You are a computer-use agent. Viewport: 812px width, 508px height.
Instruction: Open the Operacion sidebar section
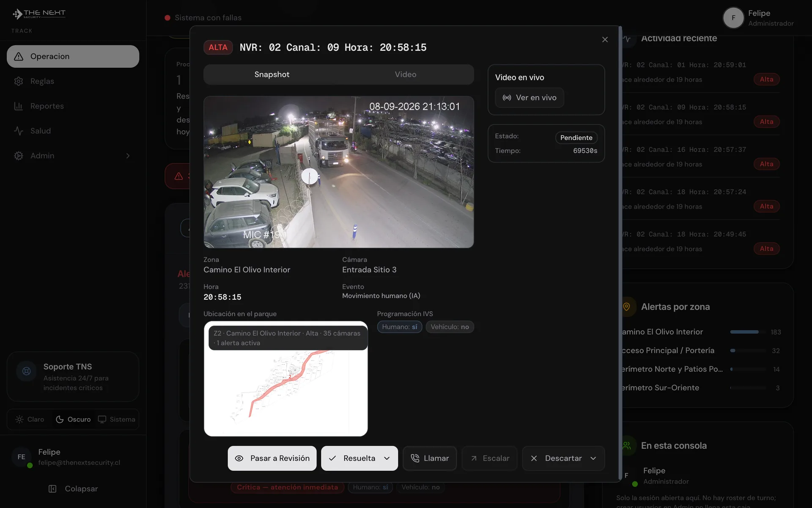coord(73,56)
